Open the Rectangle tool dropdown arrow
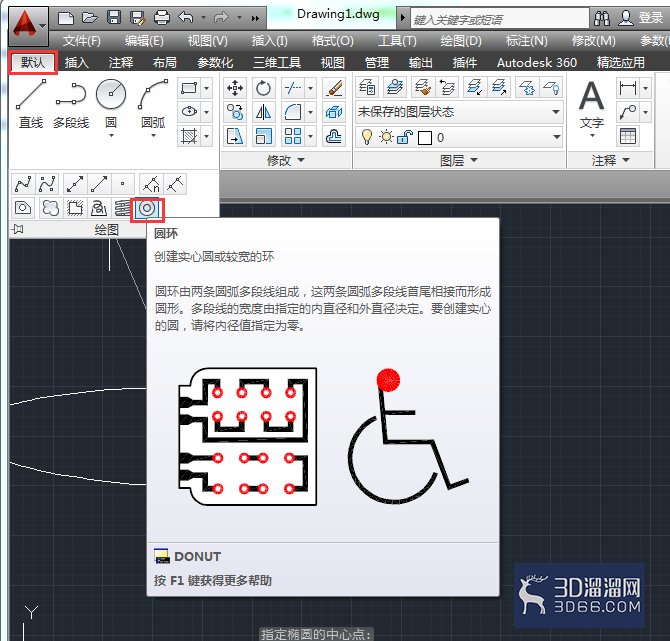 point(206,88)
